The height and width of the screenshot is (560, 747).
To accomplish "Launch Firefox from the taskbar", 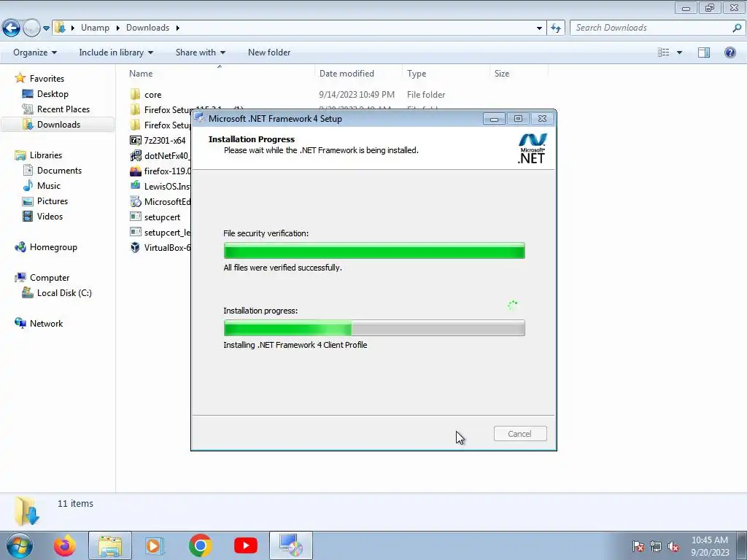I will (64, 545).
